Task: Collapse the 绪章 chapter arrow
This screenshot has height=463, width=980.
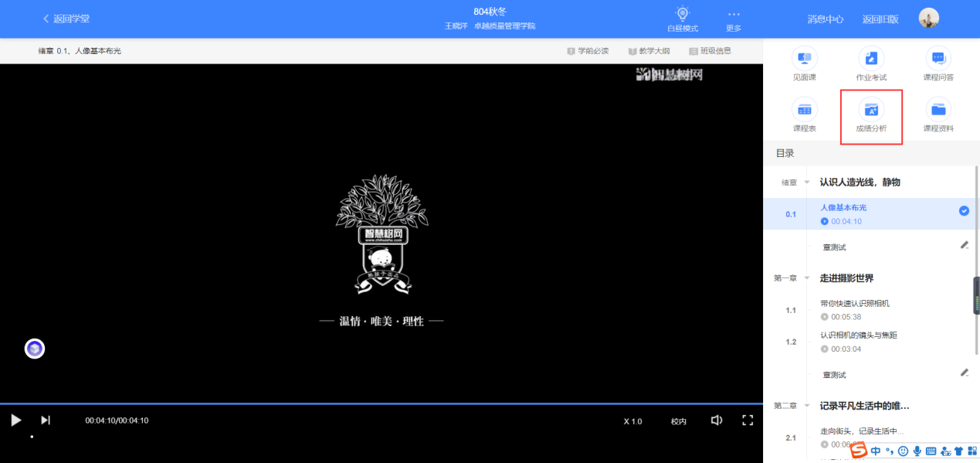Action: pos(807,182)
